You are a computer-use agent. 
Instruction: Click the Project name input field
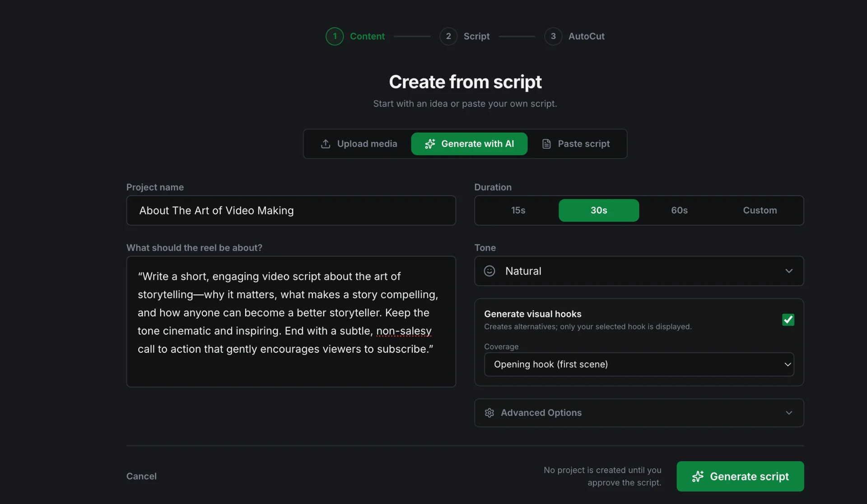(291, 210)
